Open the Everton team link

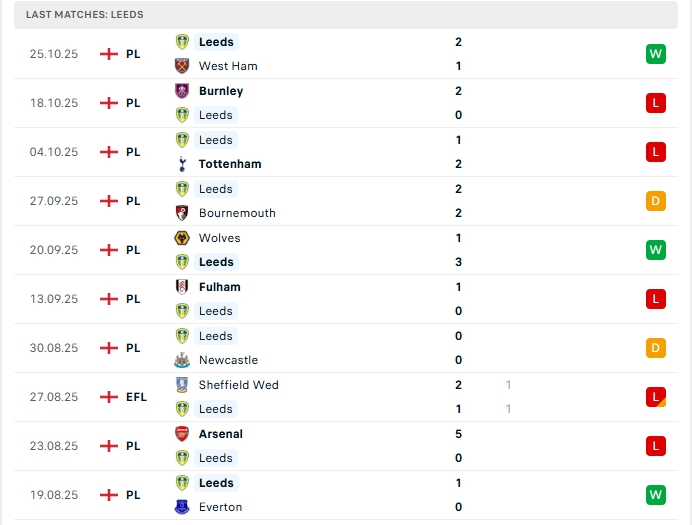220,507
